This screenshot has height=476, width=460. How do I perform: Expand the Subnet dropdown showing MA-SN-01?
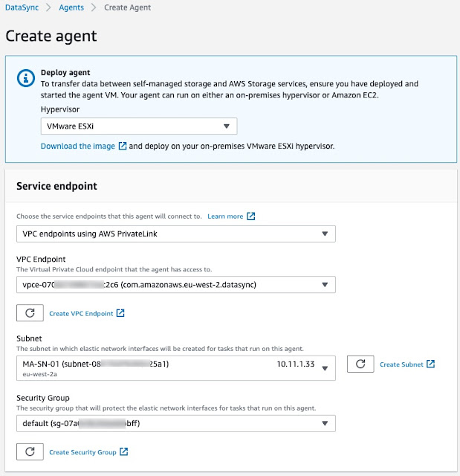(x=175, y=367)
